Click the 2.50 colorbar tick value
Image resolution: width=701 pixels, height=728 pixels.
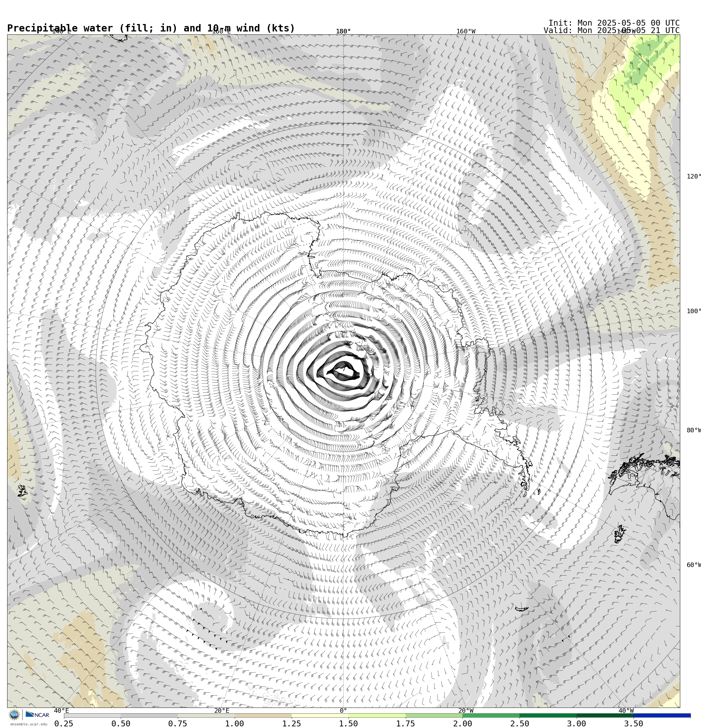click(520, 723)
